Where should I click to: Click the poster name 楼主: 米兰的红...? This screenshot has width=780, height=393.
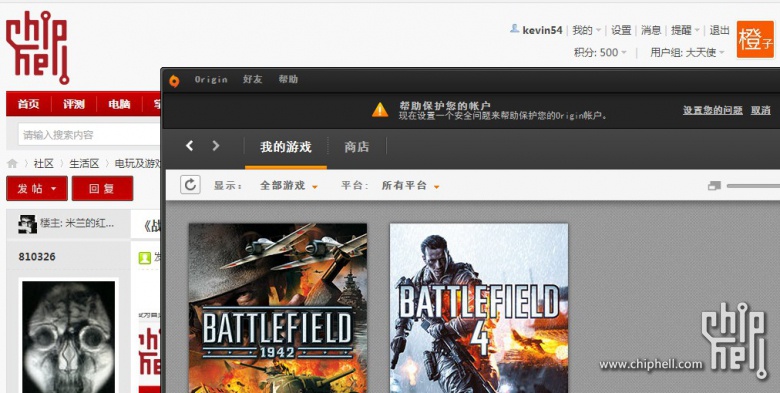click(x=77, y=223)
